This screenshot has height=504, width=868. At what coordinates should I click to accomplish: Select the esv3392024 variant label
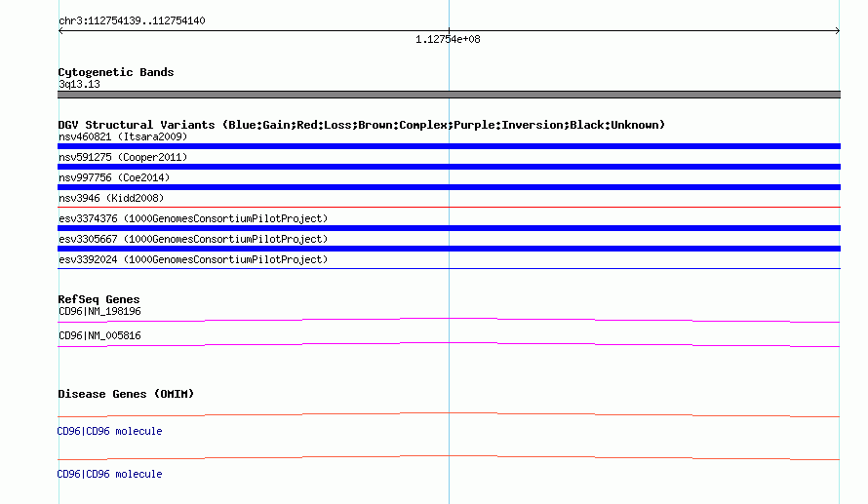(x=193, y=259)
